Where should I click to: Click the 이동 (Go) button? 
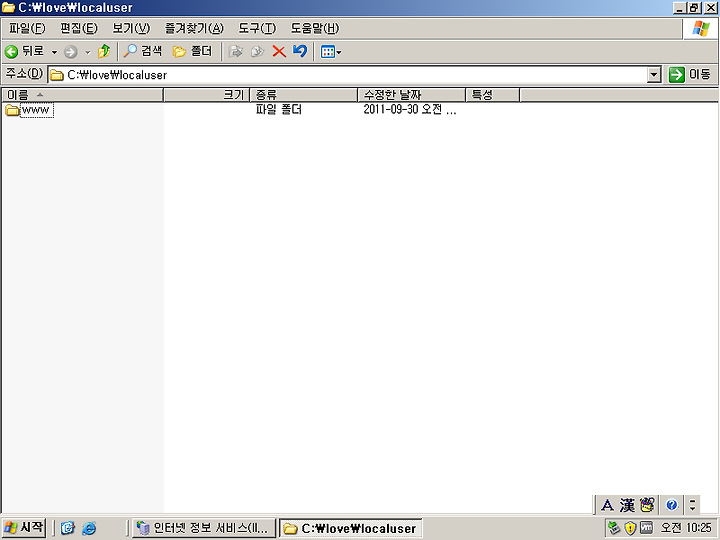690,74
